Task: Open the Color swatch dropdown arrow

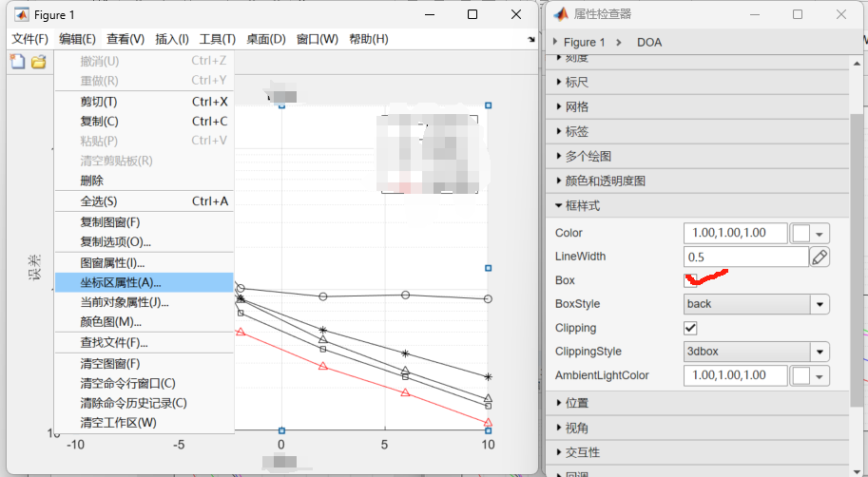Action: [820, 234]
